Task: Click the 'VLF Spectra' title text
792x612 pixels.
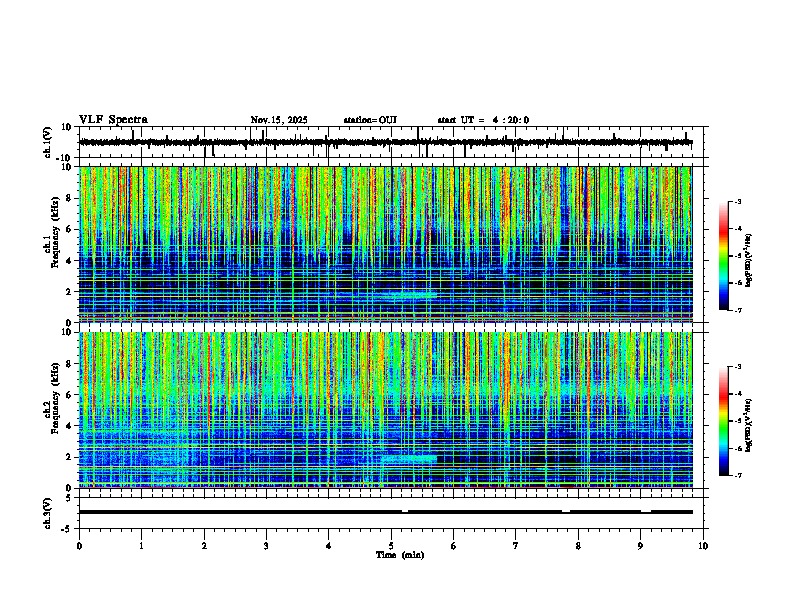Action: (x=113, y=120)
